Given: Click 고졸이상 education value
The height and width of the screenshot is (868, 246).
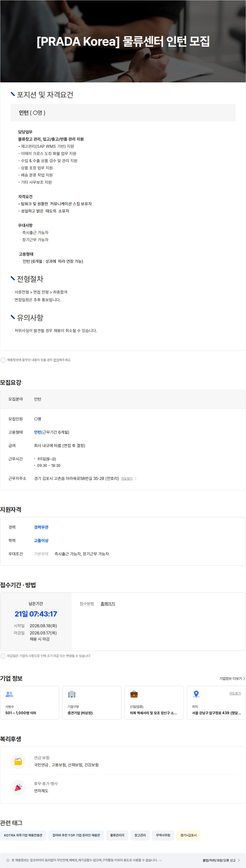Looking at the screenshot, I should 41,541.
